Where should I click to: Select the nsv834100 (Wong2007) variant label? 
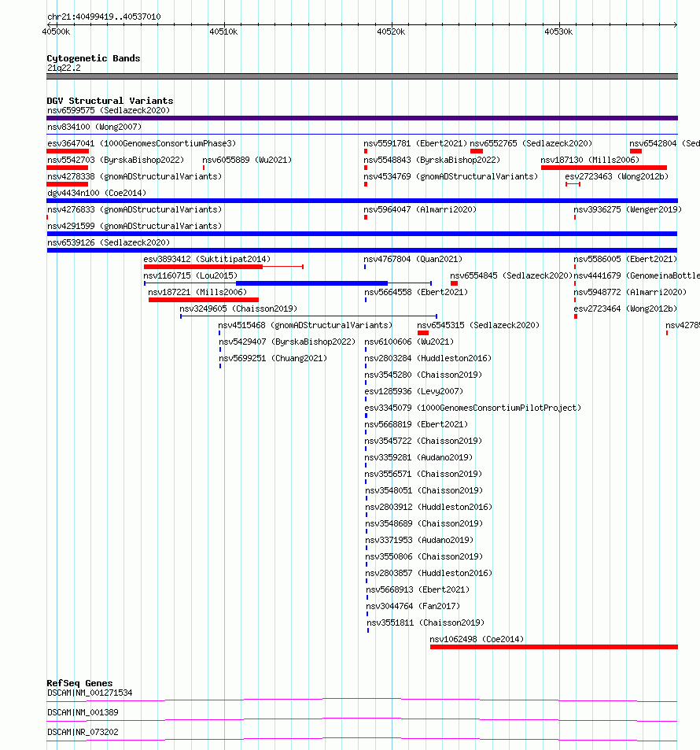(x=94, y=127)
